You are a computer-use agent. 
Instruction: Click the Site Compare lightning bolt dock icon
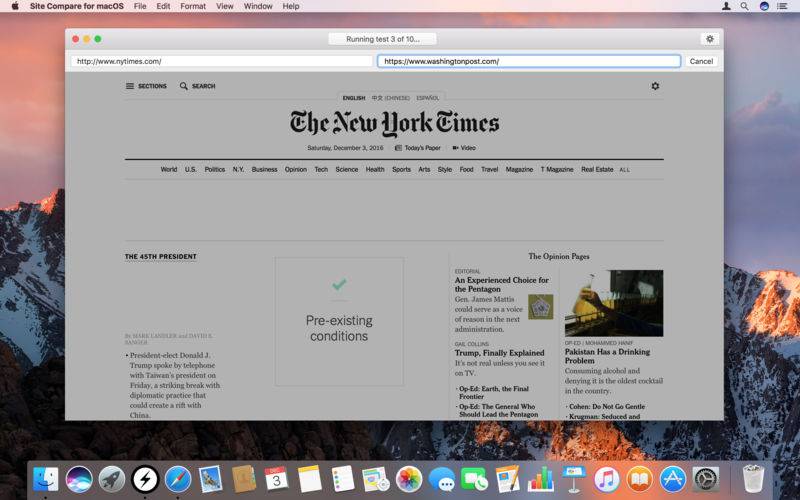[x=145, y=480]
